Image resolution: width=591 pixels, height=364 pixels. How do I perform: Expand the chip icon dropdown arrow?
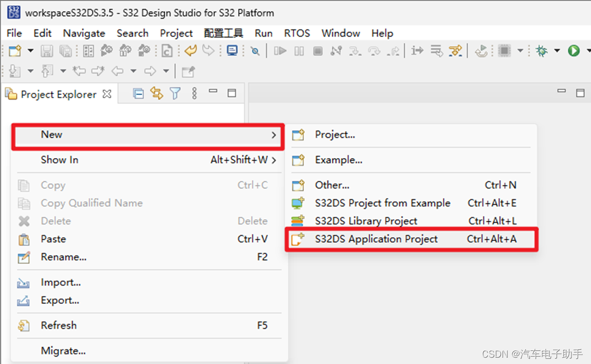coord(520,51)
